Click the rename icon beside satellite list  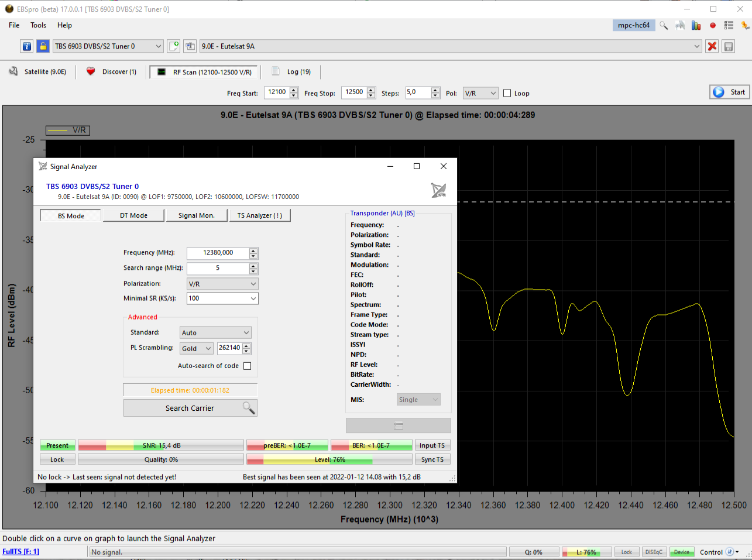click(x=190, y=46)
